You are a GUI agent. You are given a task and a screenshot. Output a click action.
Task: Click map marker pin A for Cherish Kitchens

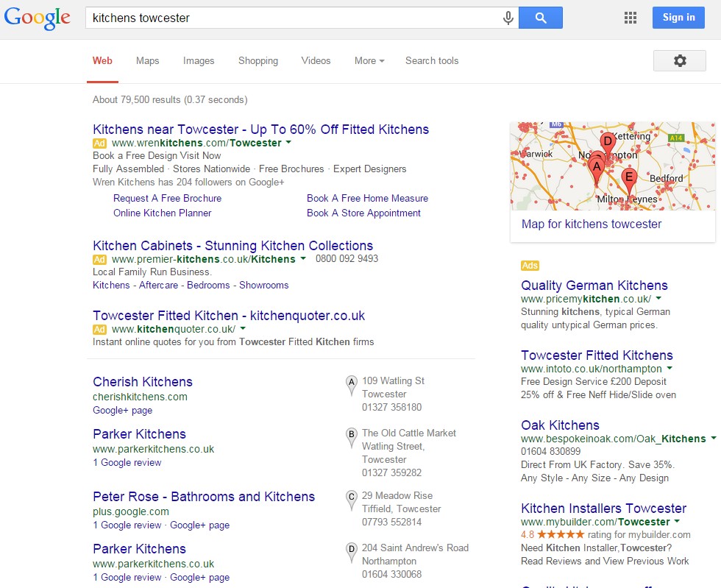(352, 386)
